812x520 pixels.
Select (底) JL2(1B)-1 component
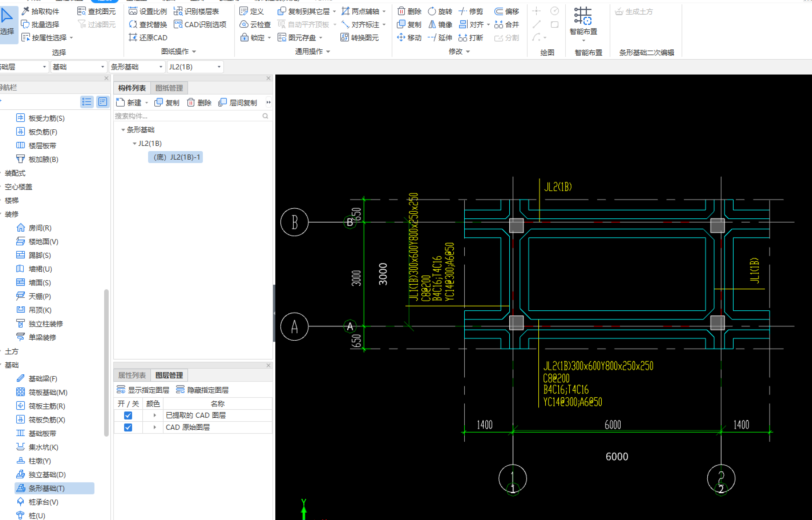pos(175,157)
